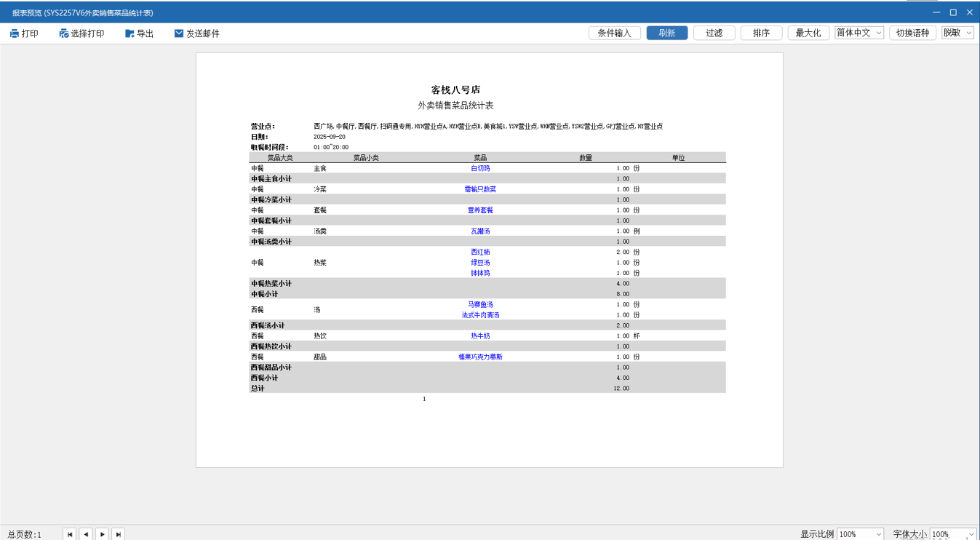Open the 白切鸡 dish link
This screenshot has height=540, width=980.
click(x=480, y=168)
